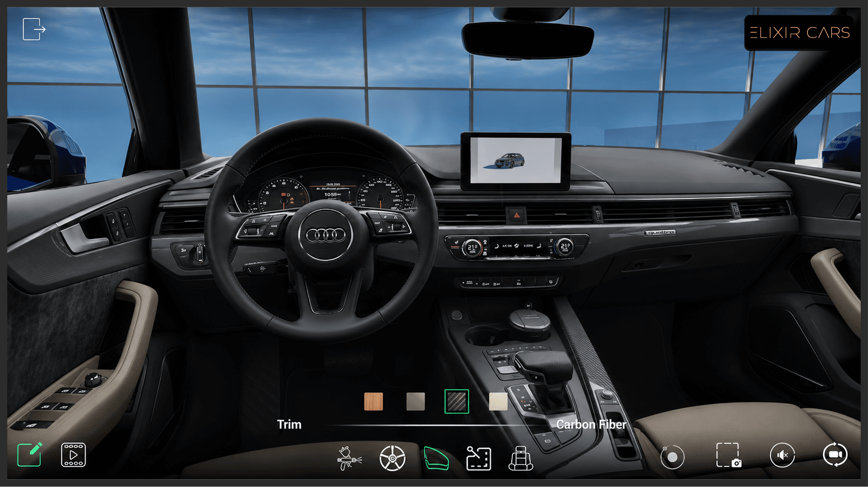Select the green trim panel icon
Viewport: 868px width, 487px height.
[436, 458]
